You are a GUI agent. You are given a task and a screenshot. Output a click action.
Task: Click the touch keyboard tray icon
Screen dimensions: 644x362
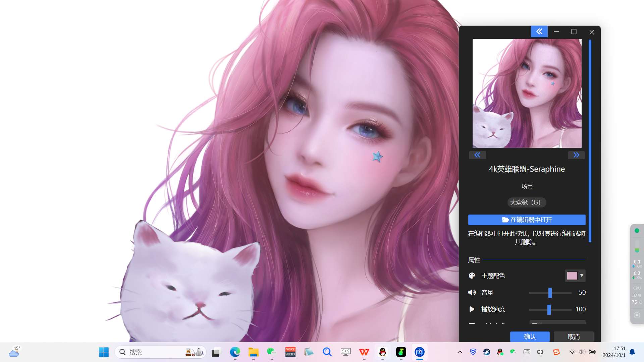pos(527,352)
